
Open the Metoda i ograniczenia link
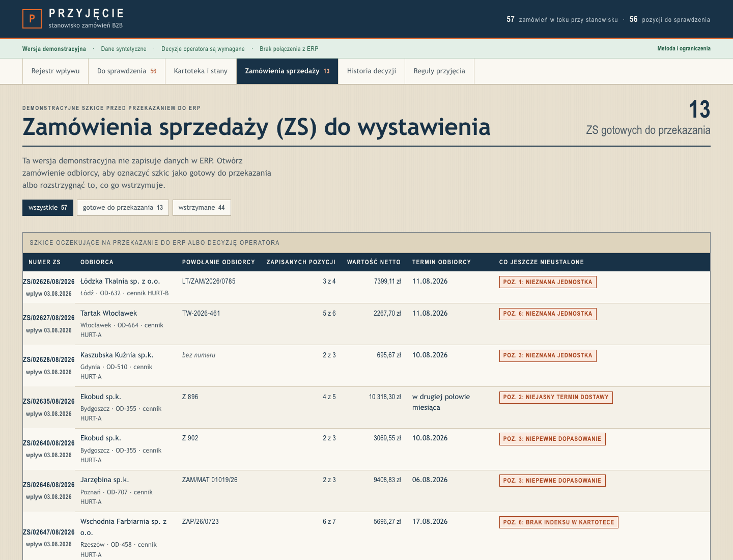point(684,49)
